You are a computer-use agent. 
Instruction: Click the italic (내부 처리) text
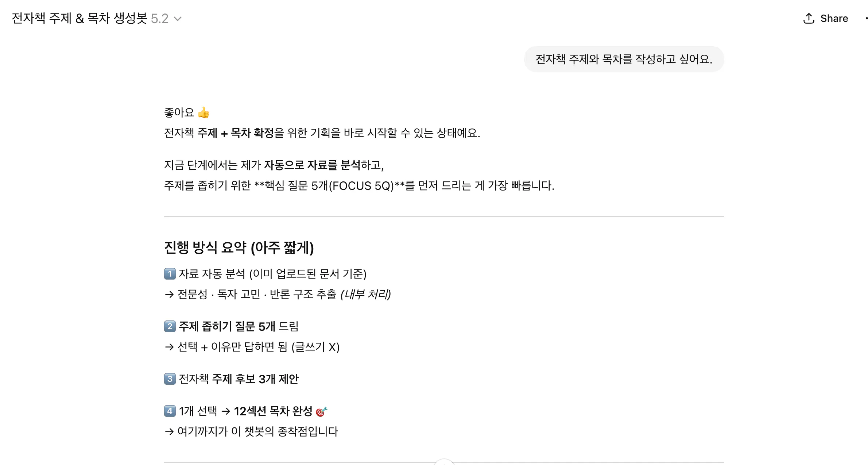click(x=365, y=294)
